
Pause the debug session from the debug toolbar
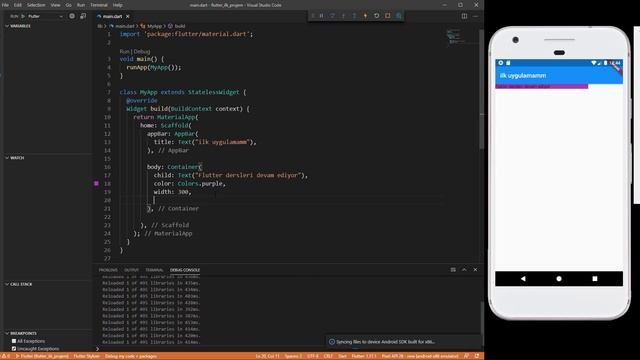pos(322,16)
